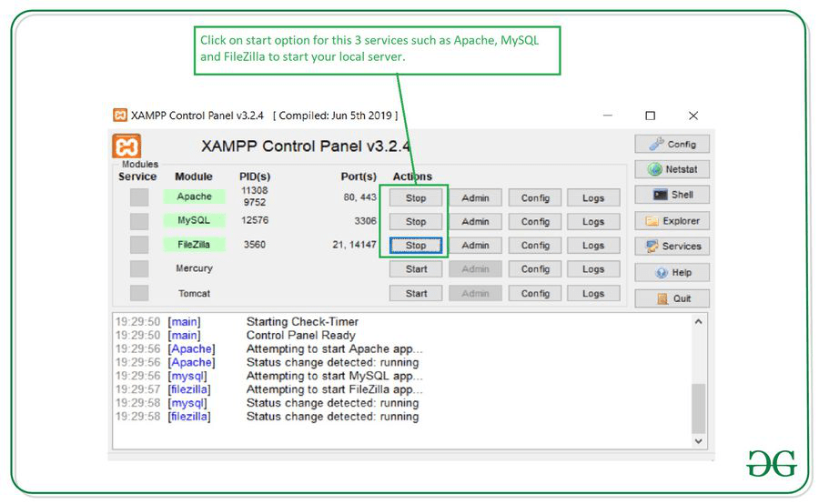Select the MySQL module label
This screenshot has height=504, width=819.
(194, 220)
